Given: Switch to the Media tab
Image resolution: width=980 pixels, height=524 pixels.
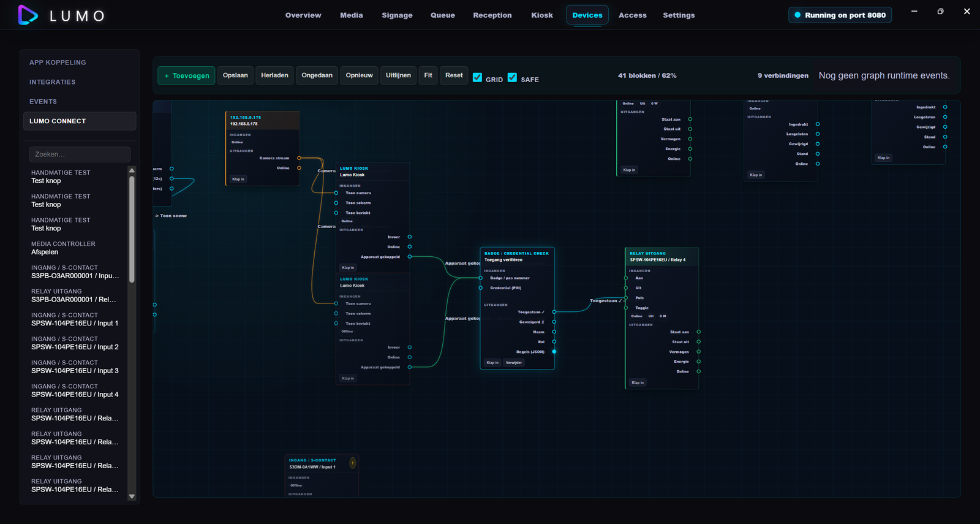Looking at the screenshot, I should point(352,15).
